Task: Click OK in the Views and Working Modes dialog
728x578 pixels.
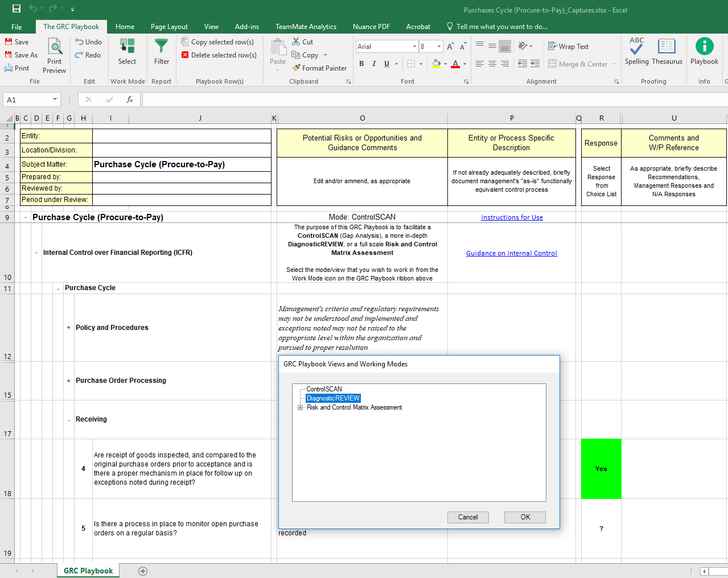Action: pyautogui.click(x=524, y=517)
